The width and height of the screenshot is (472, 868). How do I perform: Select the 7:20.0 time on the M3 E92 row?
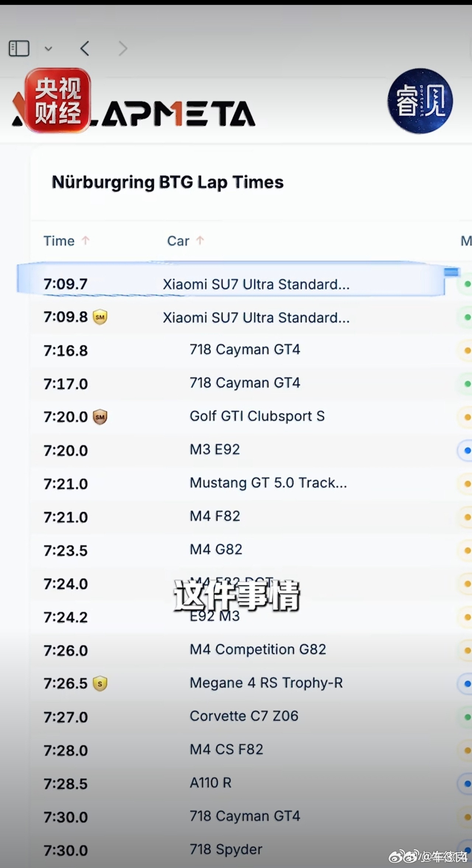(66, 450)
